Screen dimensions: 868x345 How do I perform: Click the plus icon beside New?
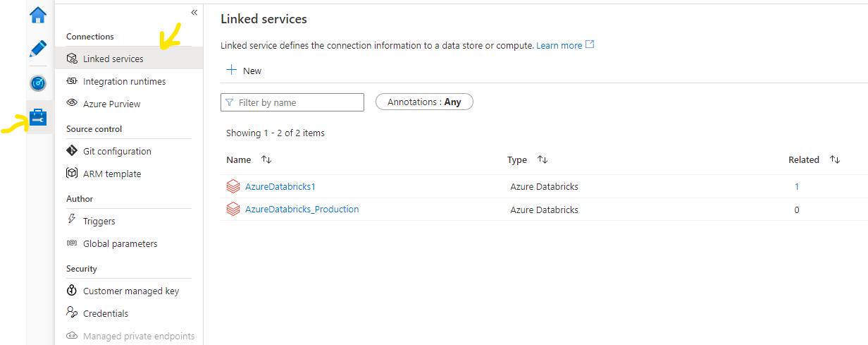point(231,70)
